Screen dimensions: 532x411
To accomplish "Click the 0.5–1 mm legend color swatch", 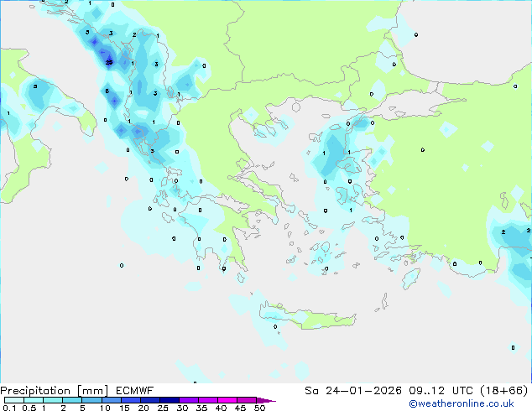I will 34,400.
